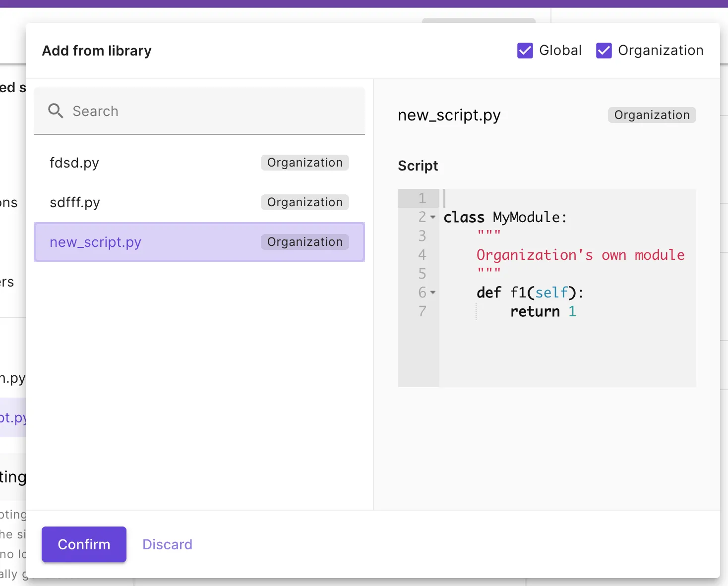Collapse the def f1 fold arrow on line 6
The height and width of the screenshot is (586, 728).
433,293
